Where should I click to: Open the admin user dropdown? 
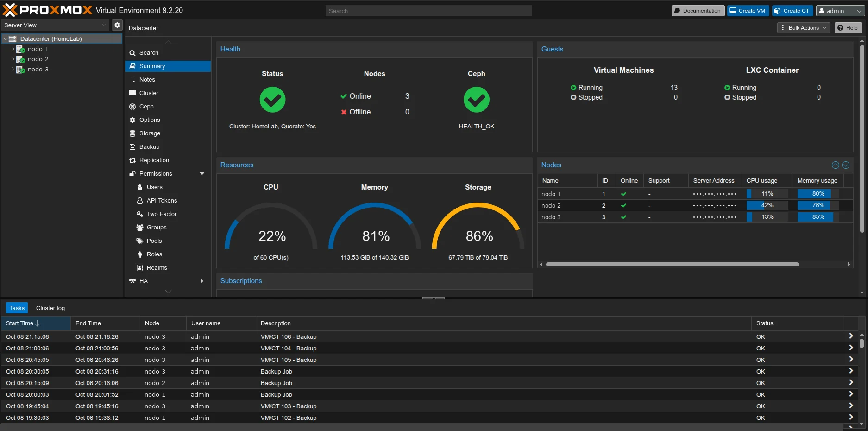tap(840, 11)
